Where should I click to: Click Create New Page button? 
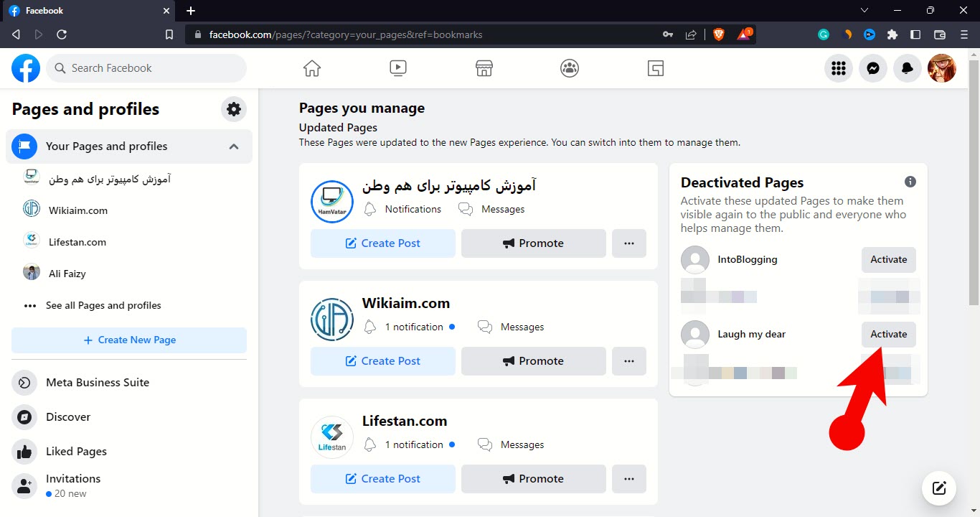click(x=129, y=340)
